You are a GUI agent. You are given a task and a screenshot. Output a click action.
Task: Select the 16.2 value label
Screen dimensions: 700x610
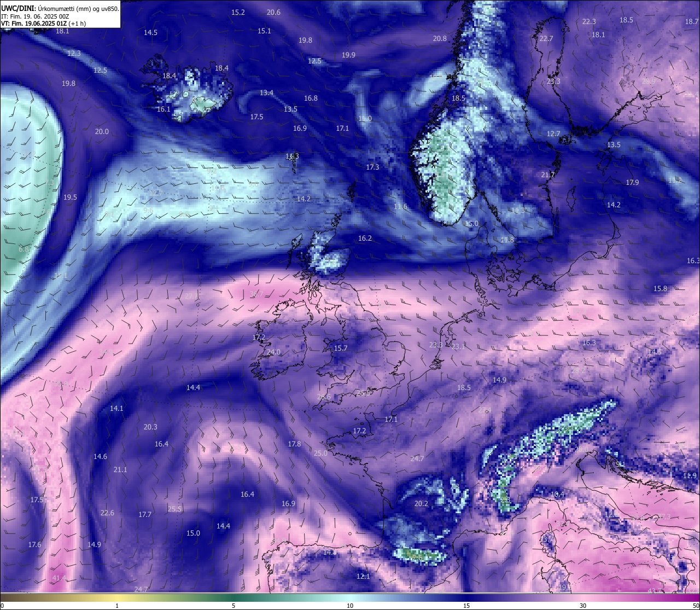(x=365, y=238)
